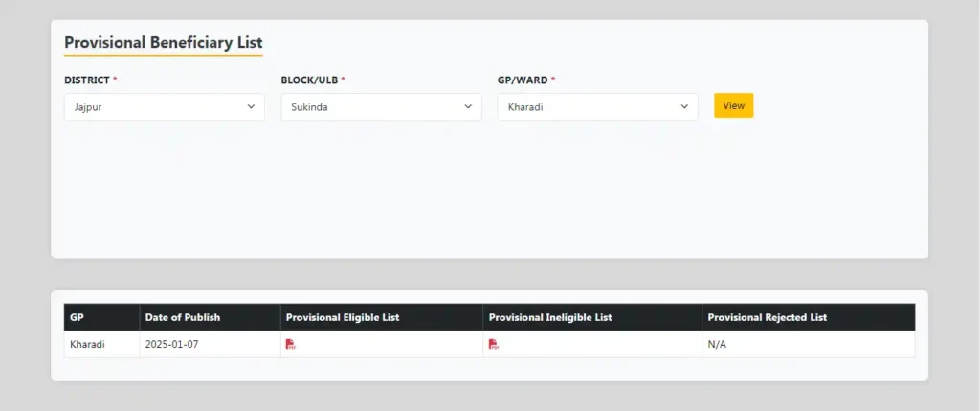Screen dimensions: 980x411
Task: Click the chevron arrow in GP/Ward field
Action: (x=684, y=107)
